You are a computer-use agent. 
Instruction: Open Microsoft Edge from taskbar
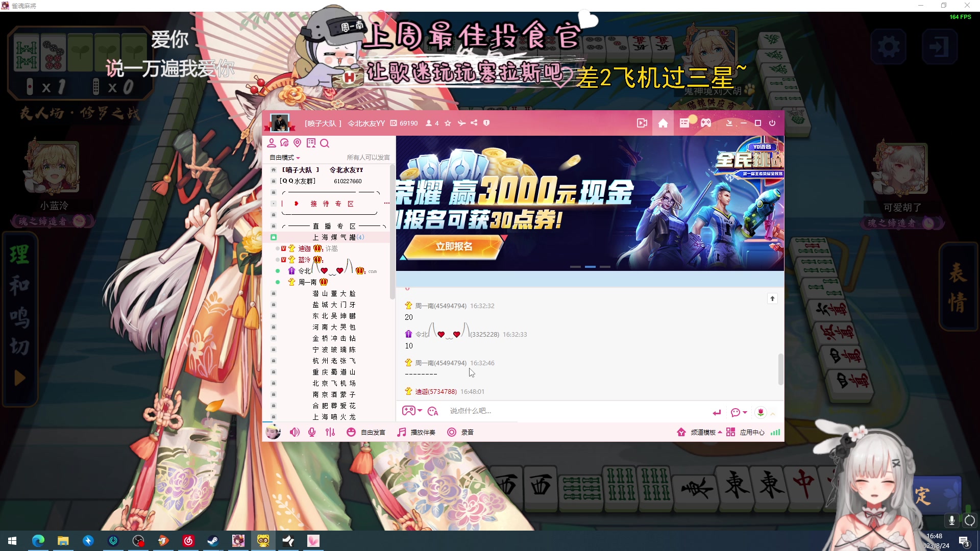click(x=38, y=541)
